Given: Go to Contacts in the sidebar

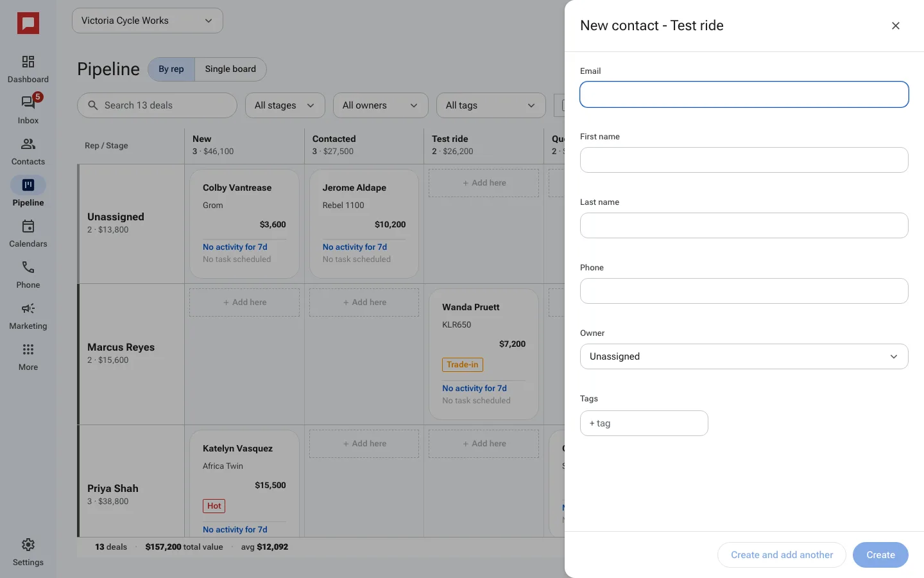Looking at the screenshot, I should tap(28, 151).
